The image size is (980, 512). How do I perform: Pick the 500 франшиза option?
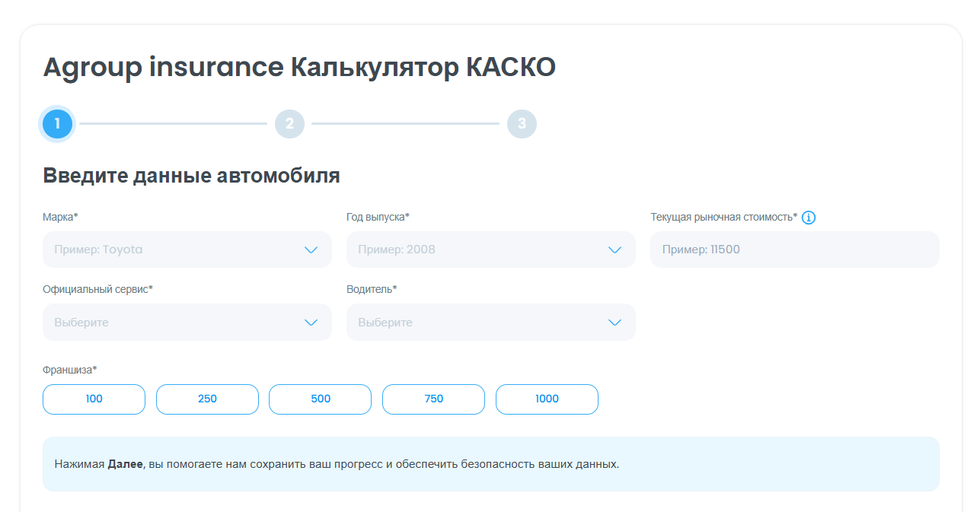[320, 399]
